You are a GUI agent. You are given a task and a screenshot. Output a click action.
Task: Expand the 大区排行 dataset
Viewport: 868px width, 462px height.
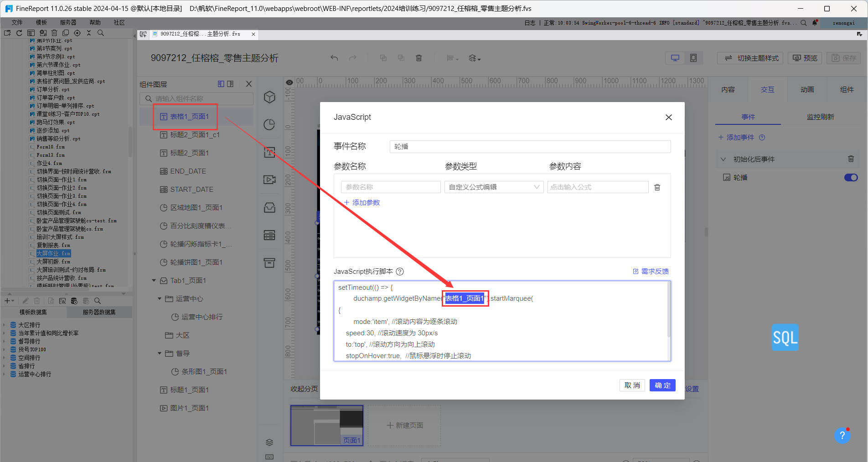4,325
